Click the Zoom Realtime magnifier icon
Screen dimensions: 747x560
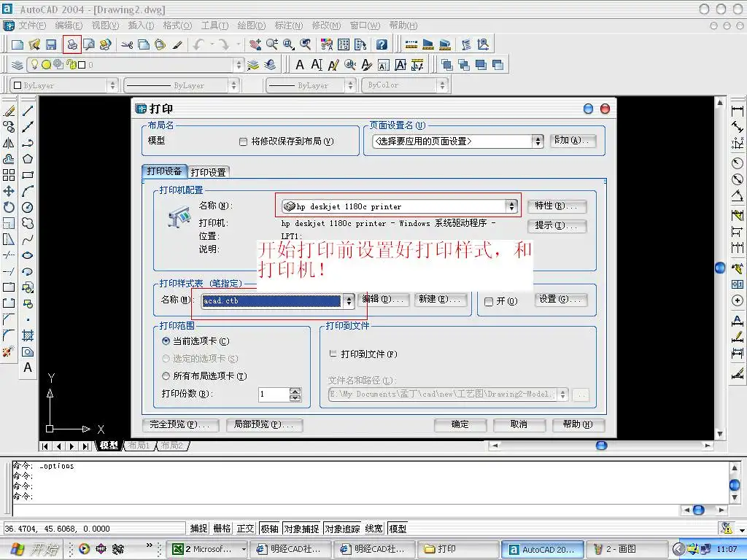[x=272, y=44]
